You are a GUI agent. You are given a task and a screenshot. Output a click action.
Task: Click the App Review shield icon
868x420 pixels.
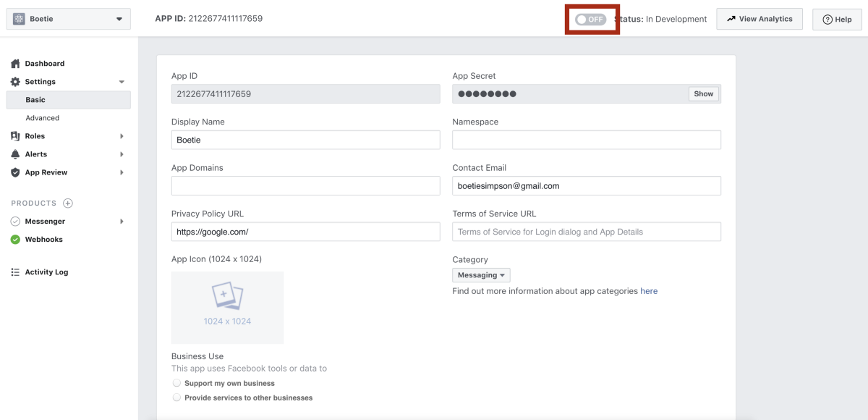click(15, 172)
